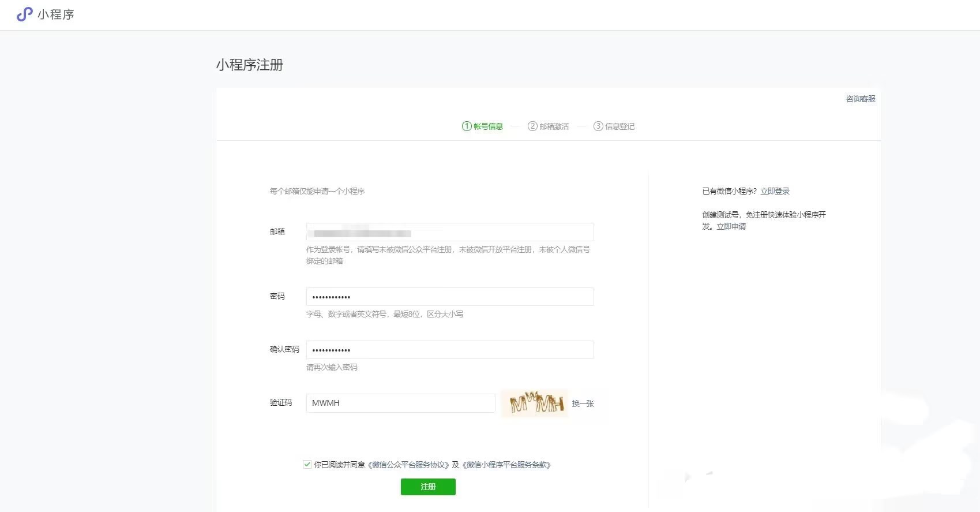Image resolution: width=980 pixels, height=512 pixels.
Task: Click the 小程序 header title text
Action: click(56, 14)
